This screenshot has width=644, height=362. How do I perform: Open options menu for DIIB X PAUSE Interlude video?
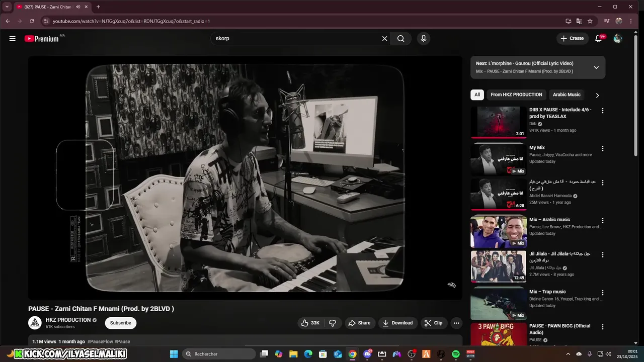(603, 111)
